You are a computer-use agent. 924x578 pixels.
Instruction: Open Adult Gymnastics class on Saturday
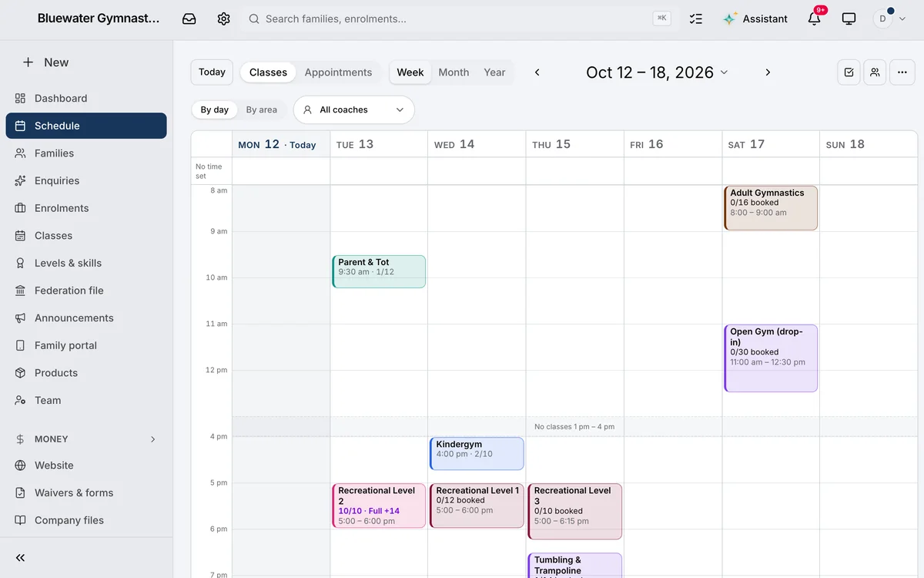pyautogui.click(x=771, y=208)
